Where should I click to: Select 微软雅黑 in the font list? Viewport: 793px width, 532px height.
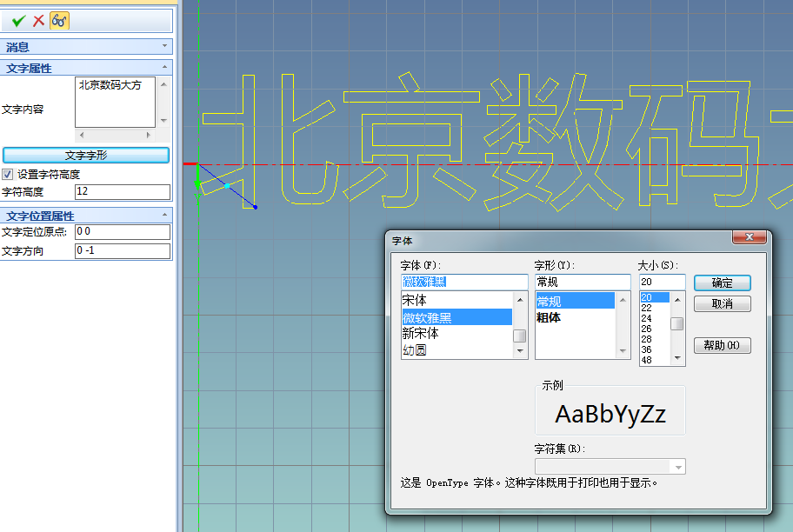[x=456, y=317]
